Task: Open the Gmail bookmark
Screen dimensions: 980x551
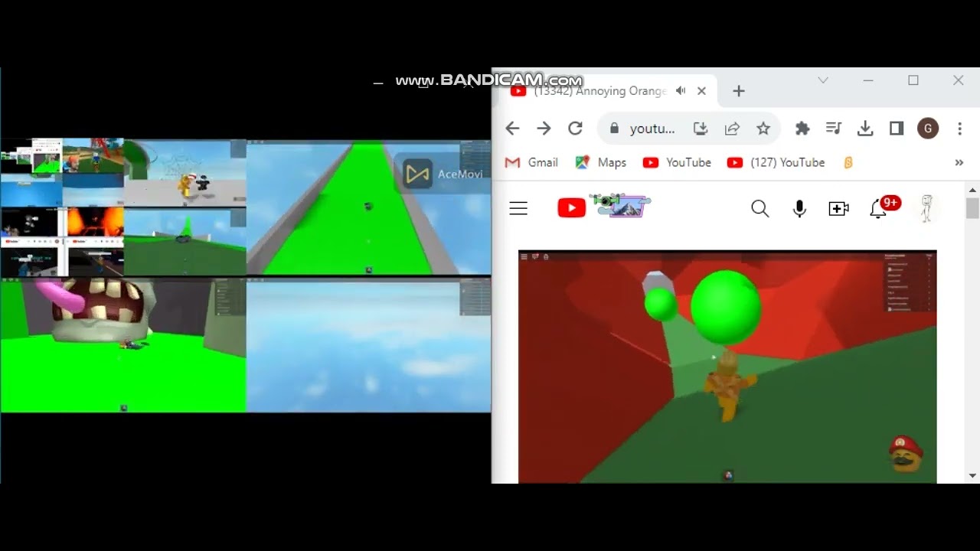Action: (x=531, y=162)
